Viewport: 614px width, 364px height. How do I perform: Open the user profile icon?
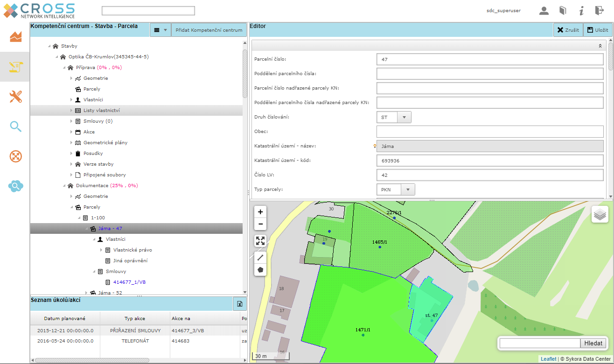click(544, 11)
